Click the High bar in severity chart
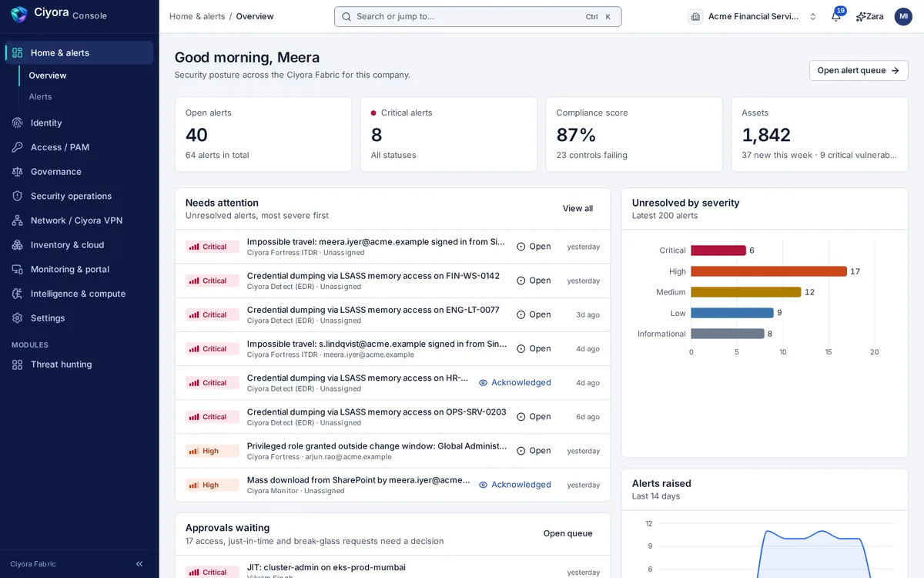 click(x=768, y=271)
